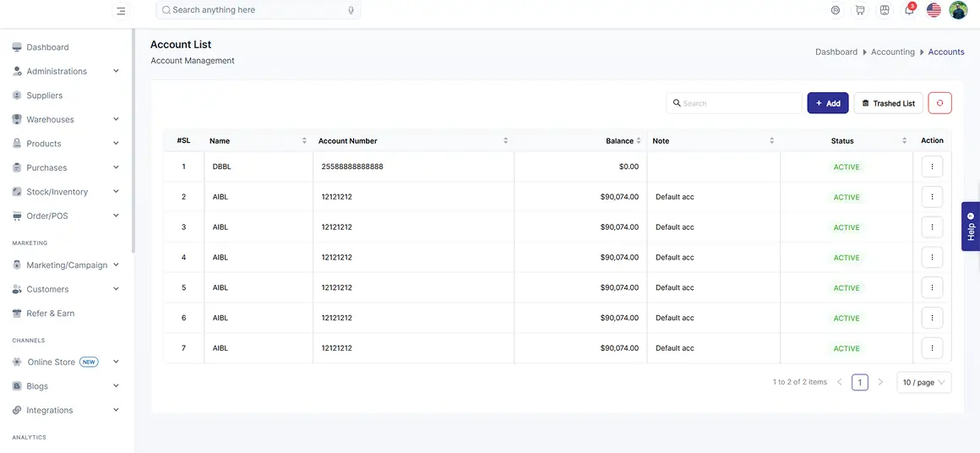Image resolution: width=980 pixels, height=453 pixels.
Task: Open action menu for row 5
Action: point(932,287)
